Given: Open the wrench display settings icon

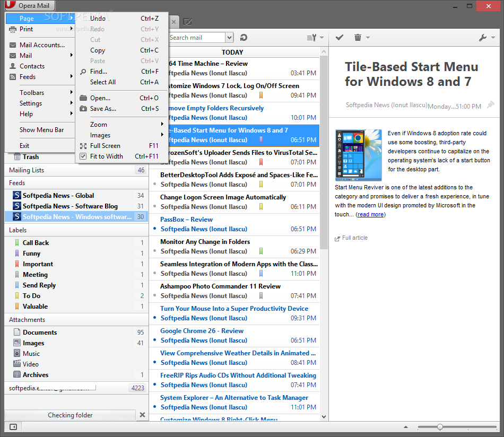Looking at the screenshot, I should [x=482, y=38].
